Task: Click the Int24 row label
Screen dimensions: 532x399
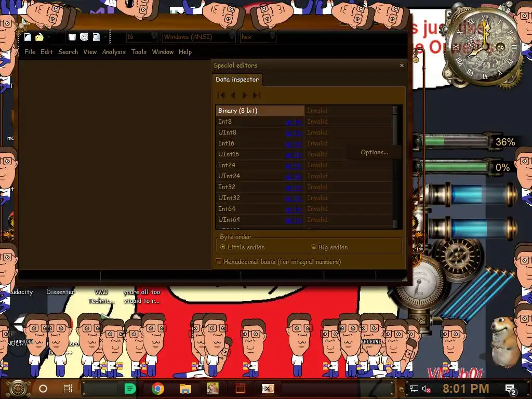Action: (227, 165)
